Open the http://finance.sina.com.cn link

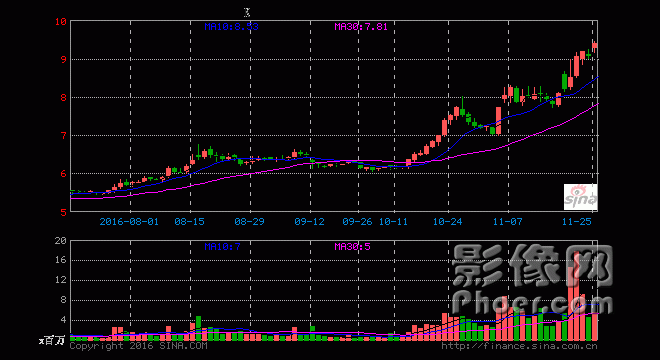(519, 346)
